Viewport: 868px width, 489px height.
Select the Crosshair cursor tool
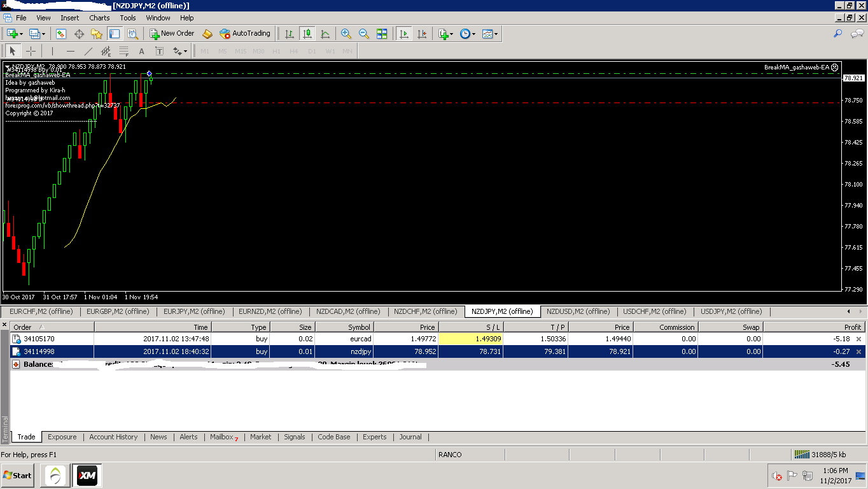pos(31,52)
